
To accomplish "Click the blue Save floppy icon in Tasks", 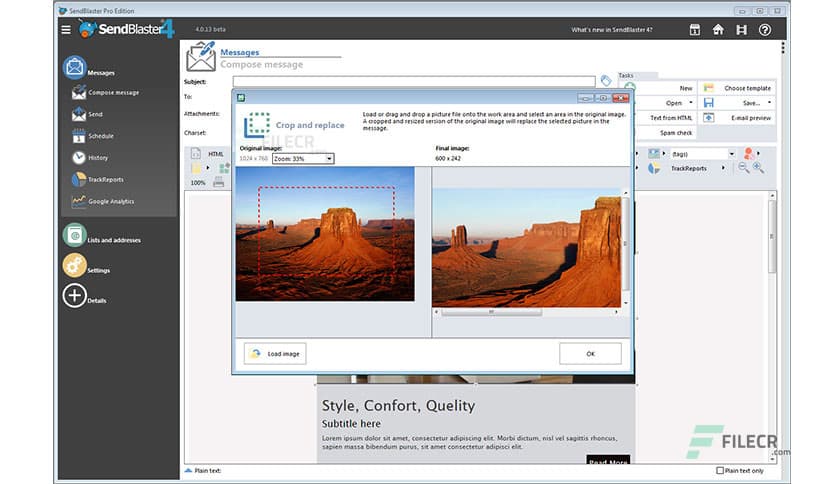I will (x=708, y=102).
